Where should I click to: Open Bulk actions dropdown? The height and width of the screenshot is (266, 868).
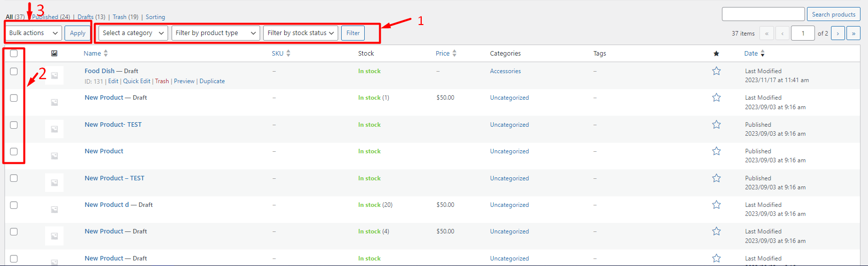34,33
